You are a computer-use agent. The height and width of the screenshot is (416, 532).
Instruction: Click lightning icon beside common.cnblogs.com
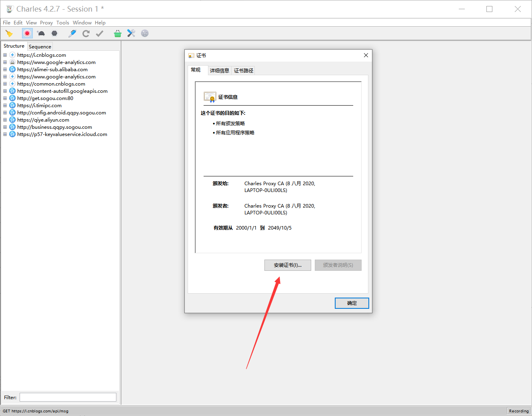[12, 84]
